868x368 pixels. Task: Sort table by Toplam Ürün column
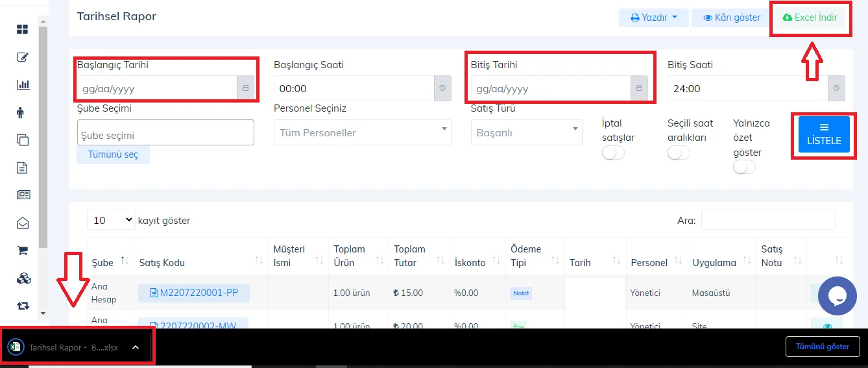pyautogui.click(x=358, y=256)
